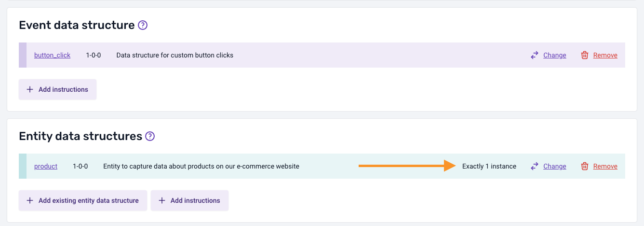Click plus icon of Add existing entity data structure
The height and width of the screenshot is (226, 644).
click(x=30, y=200)
